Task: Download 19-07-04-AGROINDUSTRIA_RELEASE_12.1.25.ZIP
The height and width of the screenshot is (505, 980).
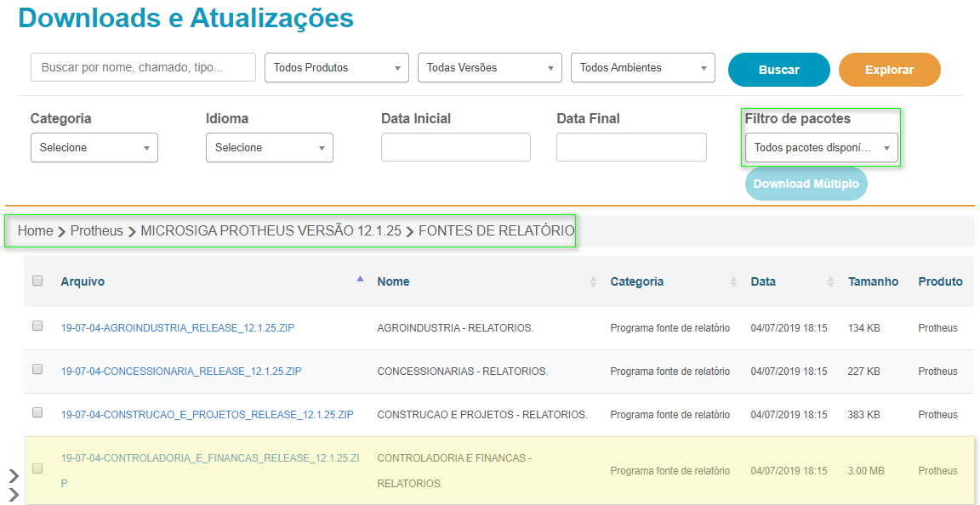Action: (178, 327)
